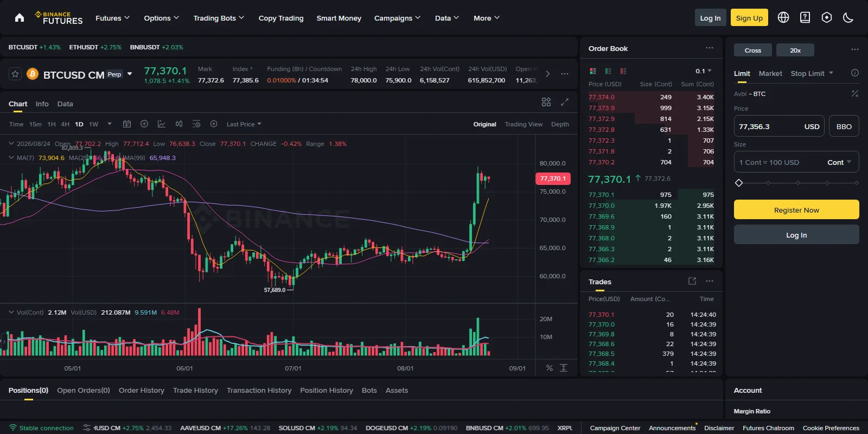Open the chart display settings list icon
Viewport: 868px width, 434px height.
coord(196,124)
